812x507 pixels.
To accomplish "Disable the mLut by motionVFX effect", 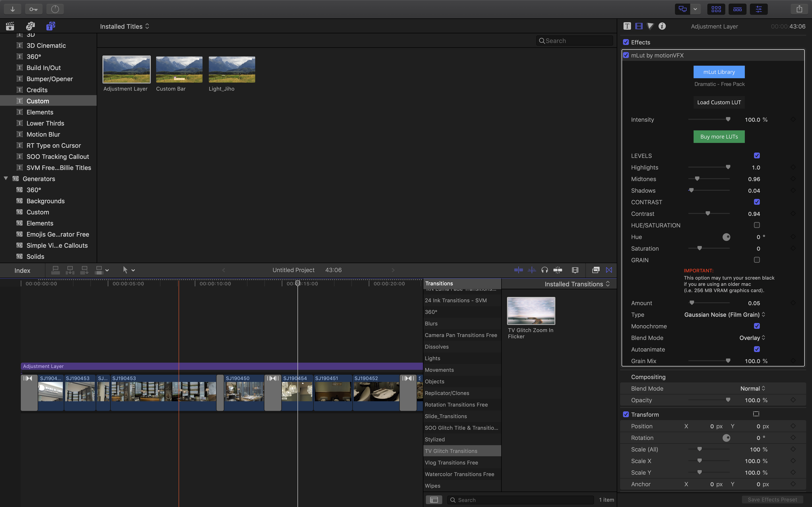I will [x=626, y=55].
